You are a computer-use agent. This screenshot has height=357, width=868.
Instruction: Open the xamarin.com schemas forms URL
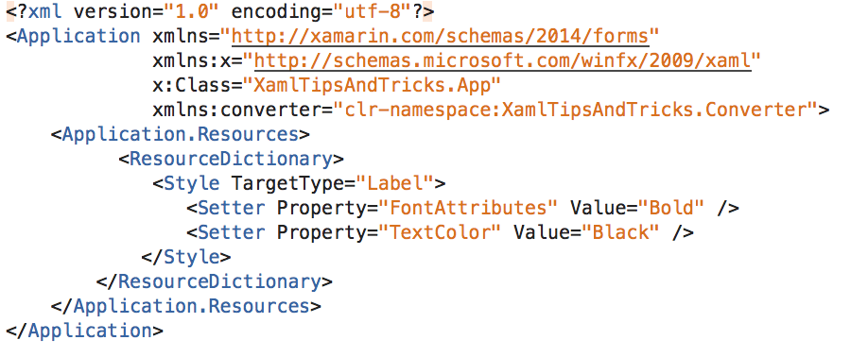(x=440, y=37)
